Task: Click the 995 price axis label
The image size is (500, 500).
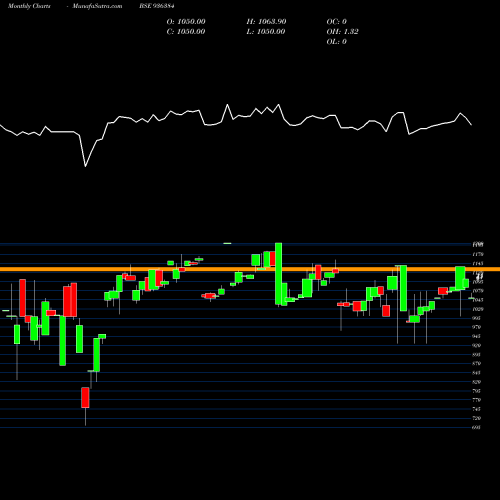Action: pyautogui.click(x=477, y=318)
